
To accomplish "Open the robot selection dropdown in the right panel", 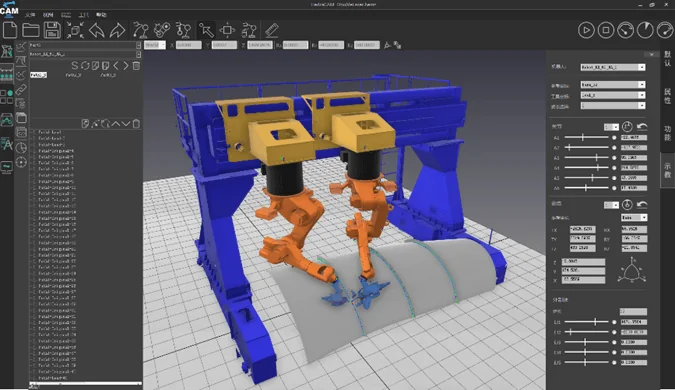I will [613, 67].
